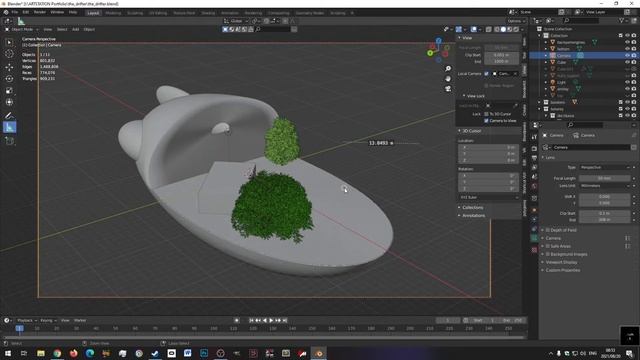
Task: Select the Move tool
Action: pos(9,67)
